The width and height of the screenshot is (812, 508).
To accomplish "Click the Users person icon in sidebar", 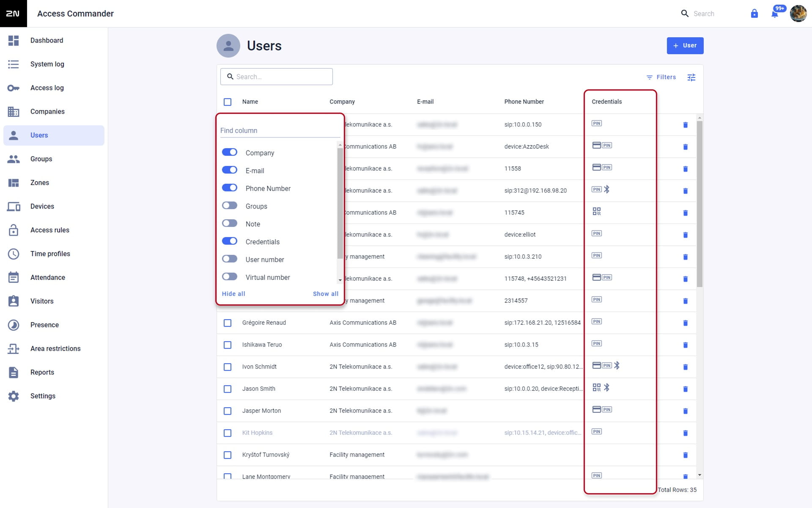I will point(14,135).
